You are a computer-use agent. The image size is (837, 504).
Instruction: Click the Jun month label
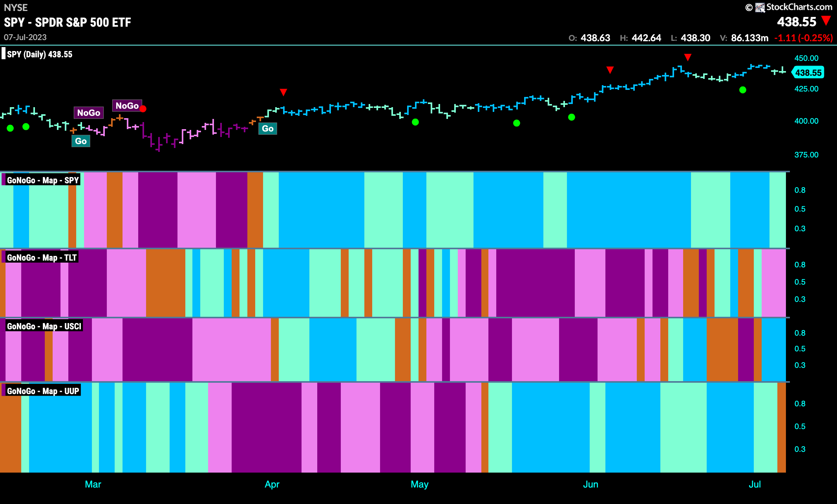(x=591, y=484)
